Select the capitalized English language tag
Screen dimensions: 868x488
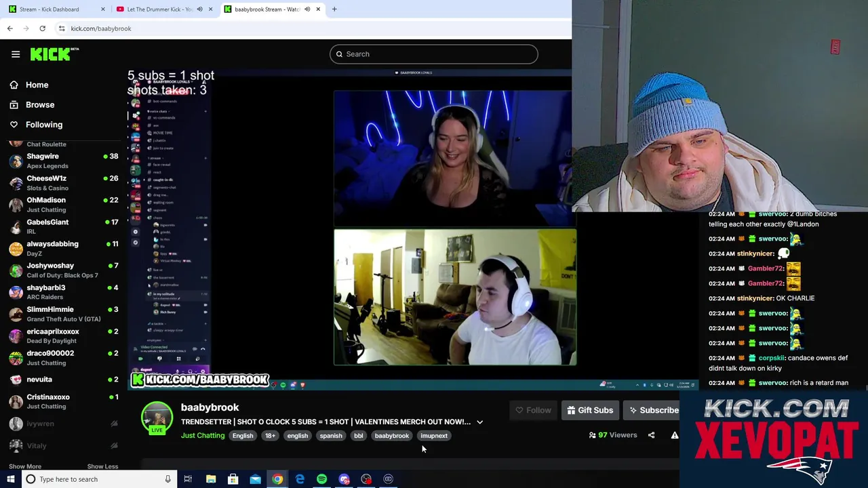point(243,436)
